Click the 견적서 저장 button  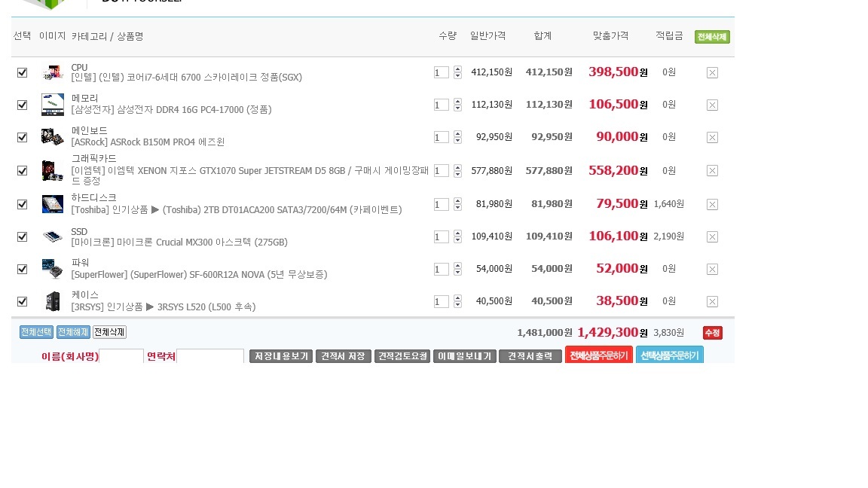click(344, 356)
